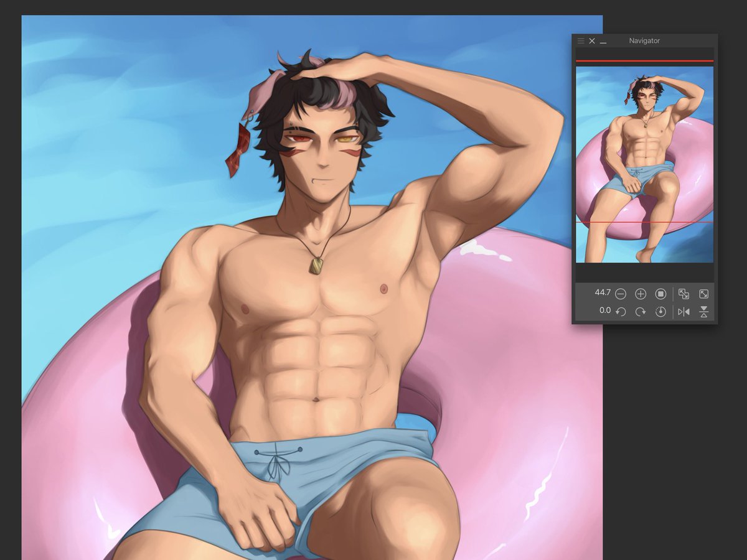The height and width of the screenshot is (560, 747).
Task: Click the zoom value 44.7
Action: 603,292
